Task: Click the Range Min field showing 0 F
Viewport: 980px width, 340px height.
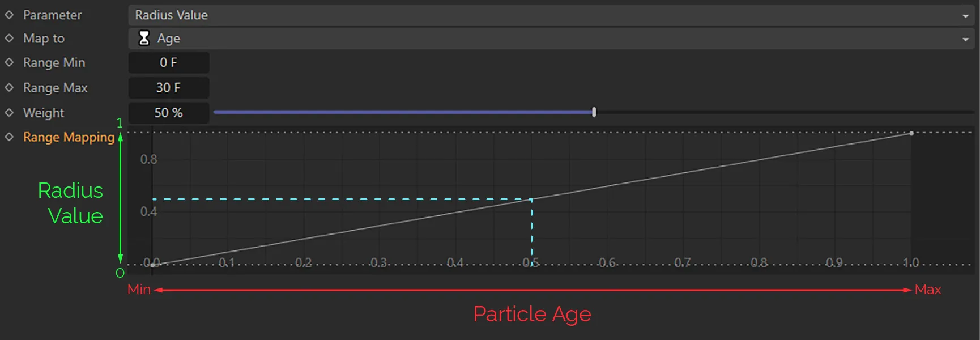Action: 169,62
